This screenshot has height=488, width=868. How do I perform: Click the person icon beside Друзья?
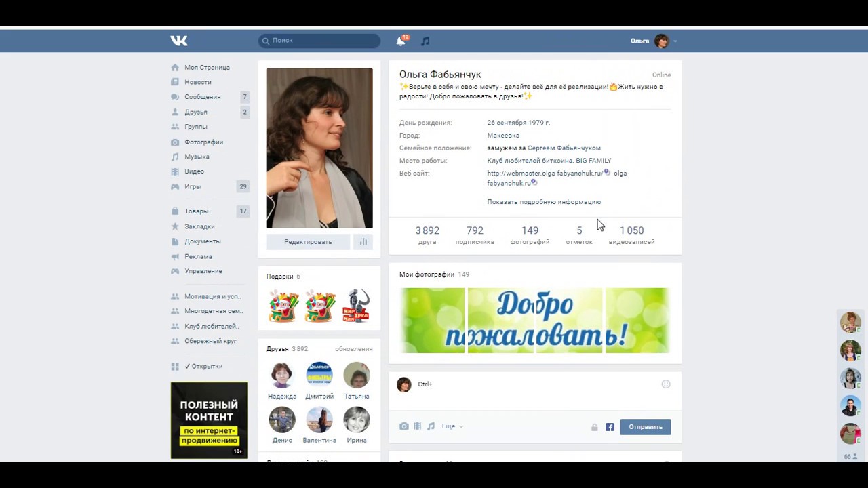click(175, 112)
